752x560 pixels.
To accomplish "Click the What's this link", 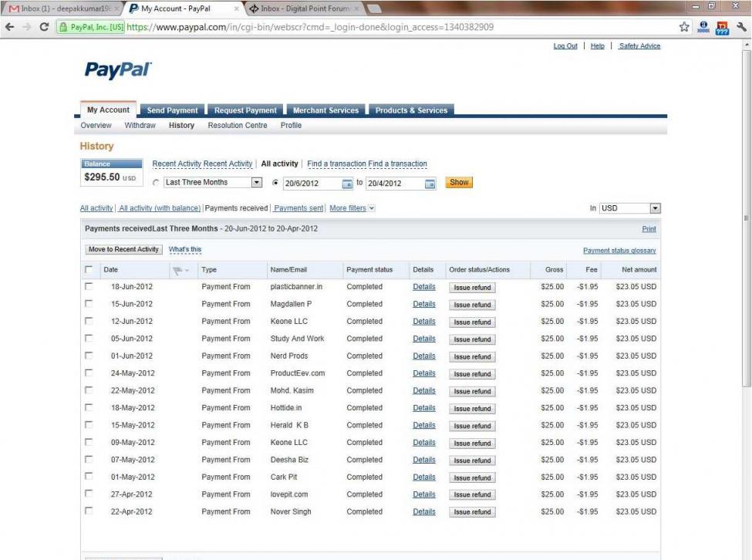I will click(x=185, y=249).
